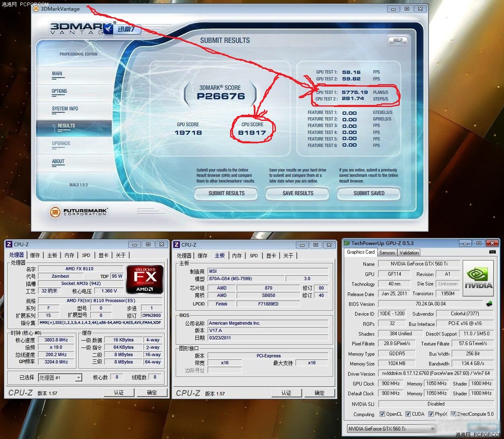Click the Bandwidth 134.4 GB/s value

click(x=473, y=363)
